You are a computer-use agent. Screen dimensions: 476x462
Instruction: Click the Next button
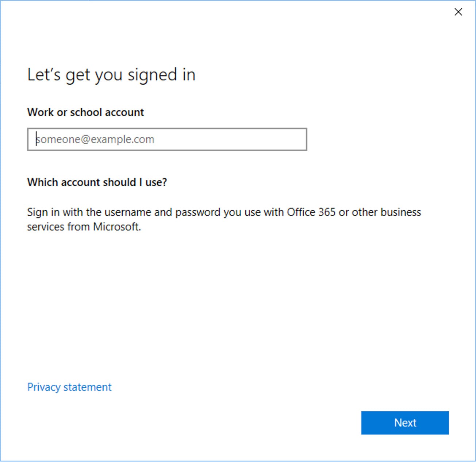(x=405, y=423)
